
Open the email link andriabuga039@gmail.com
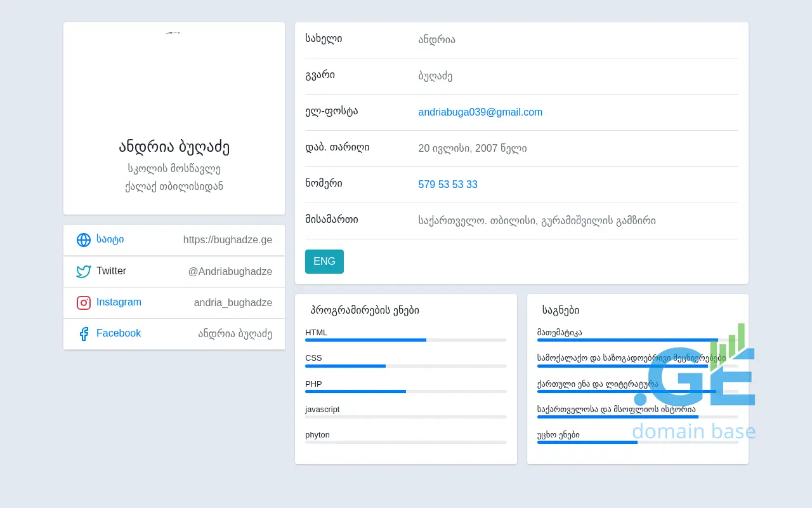[x=480, y=112]
